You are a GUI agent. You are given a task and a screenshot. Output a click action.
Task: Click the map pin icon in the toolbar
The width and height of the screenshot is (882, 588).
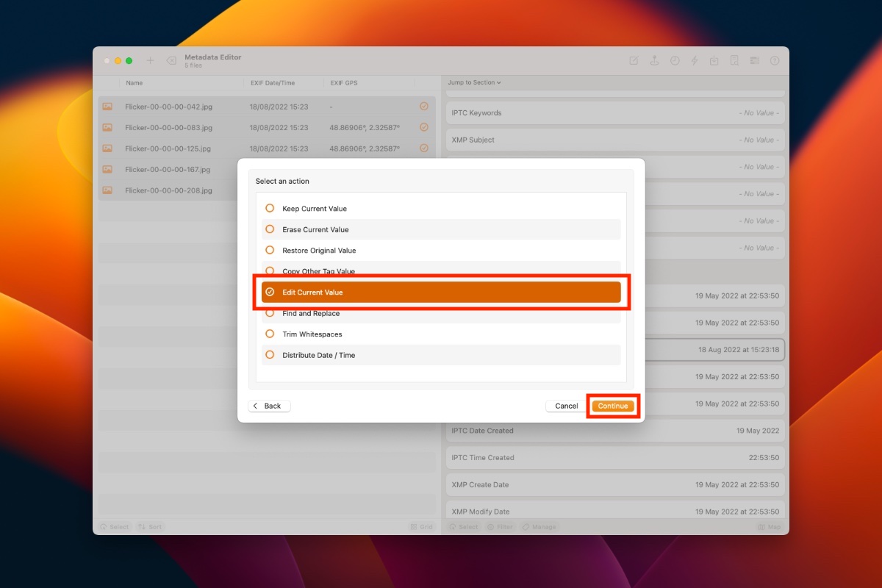pyautogui.click(x=654, y=61)
